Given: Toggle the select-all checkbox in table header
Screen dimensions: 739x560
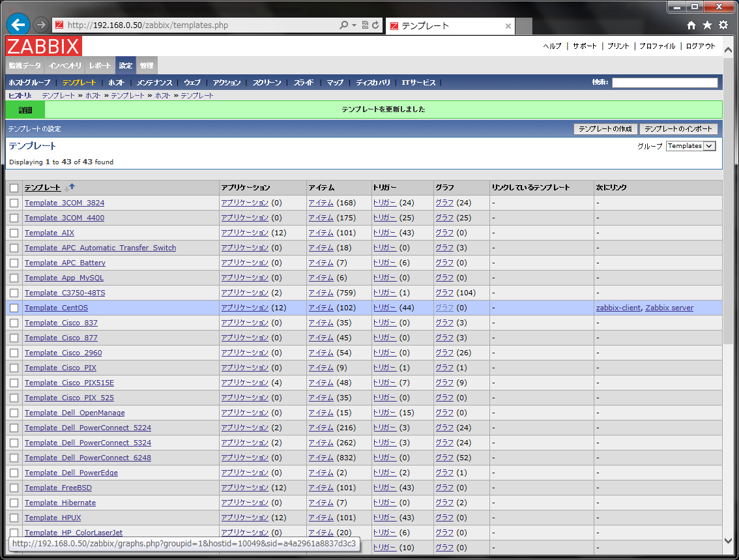Looking at the screenshot, I should (14, 188).
